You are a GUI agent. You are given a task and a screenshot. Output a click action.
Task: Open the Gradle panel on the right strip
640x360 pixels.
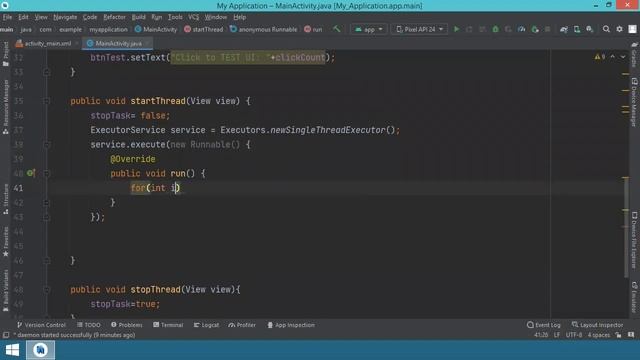coord(634,55)
